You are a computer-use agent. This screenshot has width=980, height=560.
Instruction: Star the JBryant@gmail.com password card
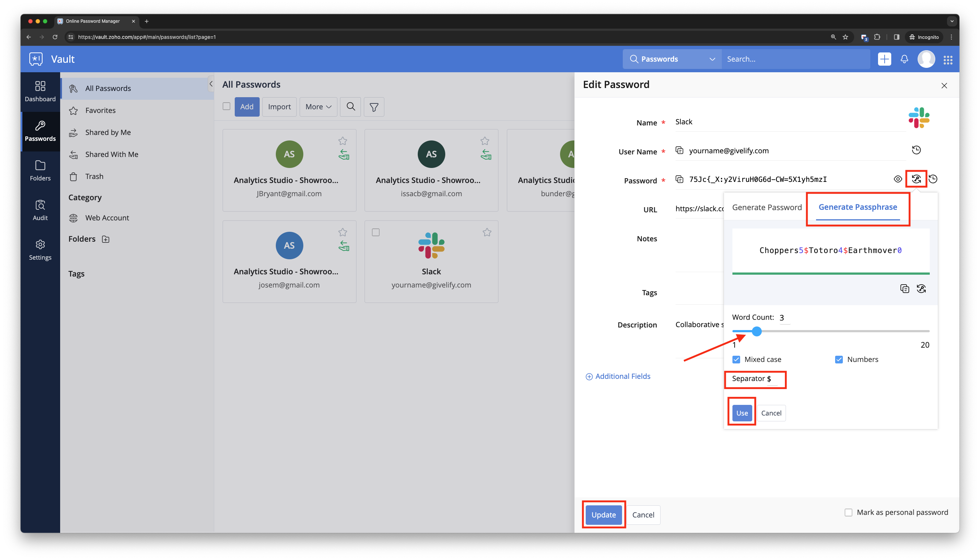pyautogui.click(x=342, y=141)
